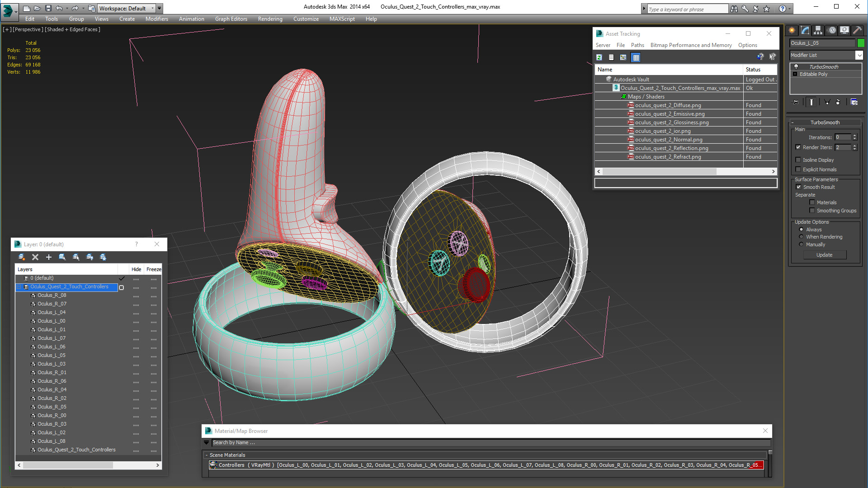The width and height of the screenshot is (868, 488).
Task: Click the Search by Name field
Action: (490, 443)
